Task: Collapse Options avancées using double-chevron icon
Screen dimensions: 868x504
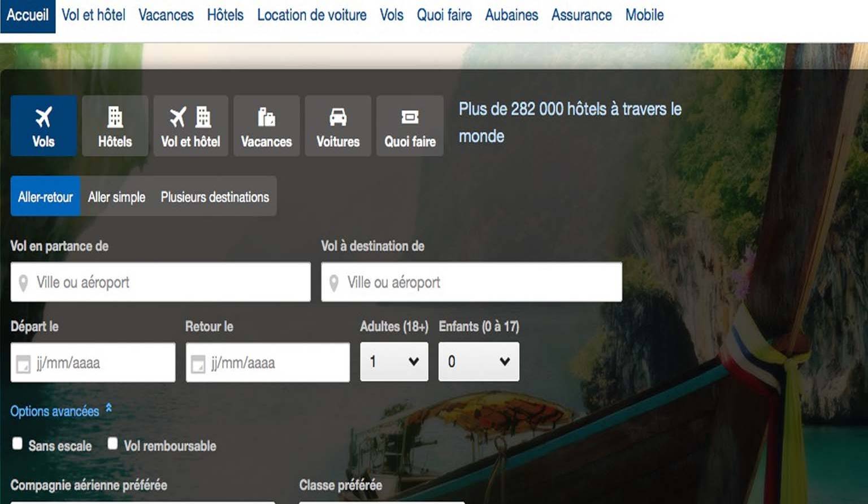Action: 108,409
